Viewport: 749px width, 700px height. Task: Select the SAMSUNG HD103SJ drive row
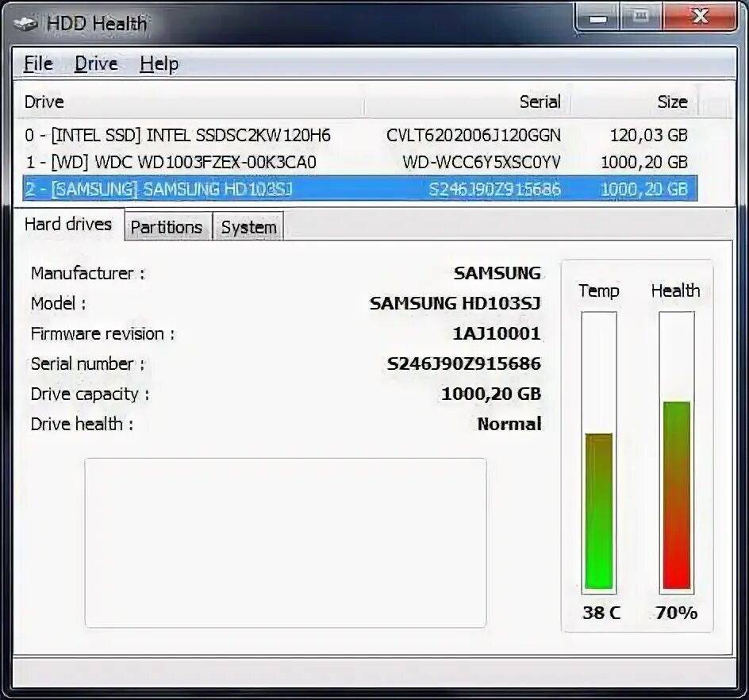coord(360,189)
